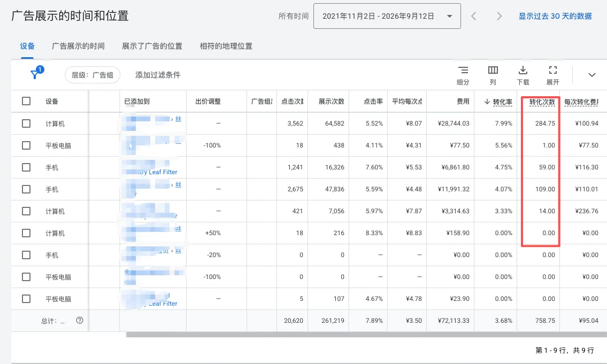Click the -20% bid adjustment cell
The width and height of the screenshot is (607, 364).
pyautogui.click(x=214, y=255)
